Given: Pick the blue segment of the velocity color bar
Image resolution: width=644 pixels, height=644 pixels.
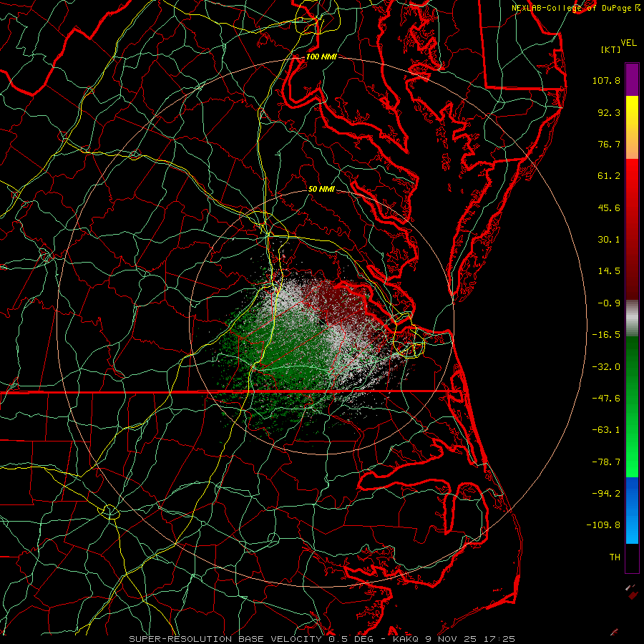Looking at the screenshot, I should [632, 510].
